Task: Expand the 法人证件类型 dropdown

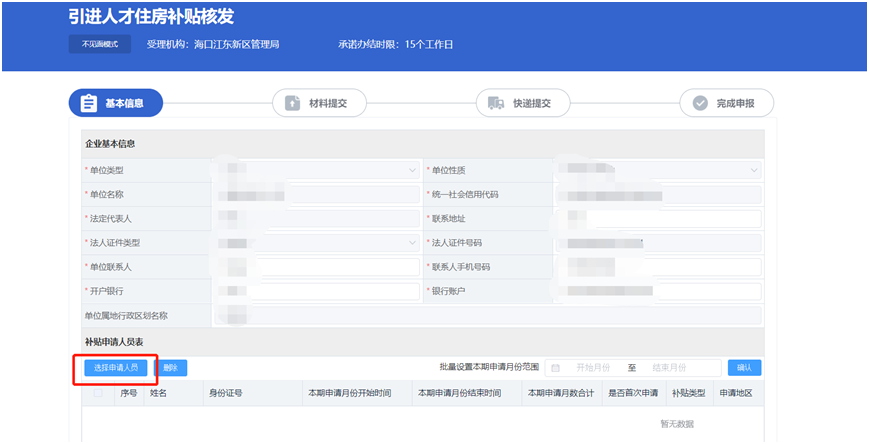Action: tap(412, 243)
